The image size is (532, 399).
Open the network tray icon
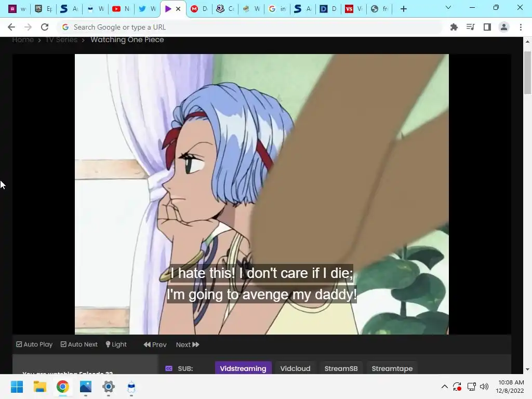tap(471, 387)
